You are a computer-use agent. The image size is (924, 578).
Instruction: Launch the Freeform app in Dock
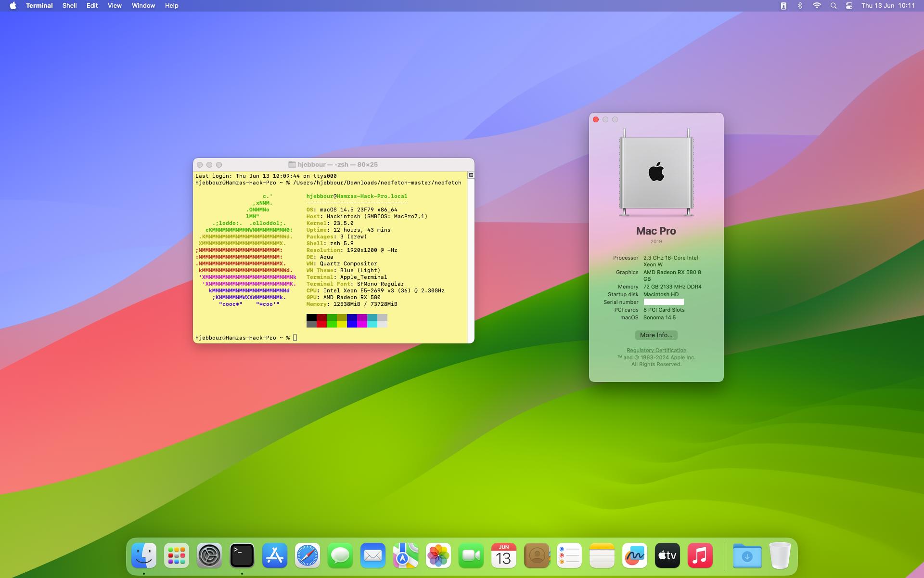(635, 556)
